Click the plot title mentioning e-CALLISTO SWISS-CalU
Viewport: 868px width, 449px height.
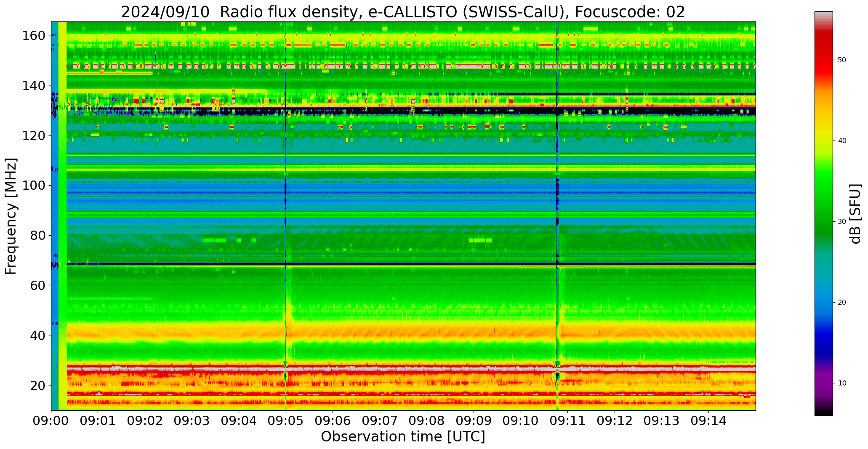[x=403, y=12]
